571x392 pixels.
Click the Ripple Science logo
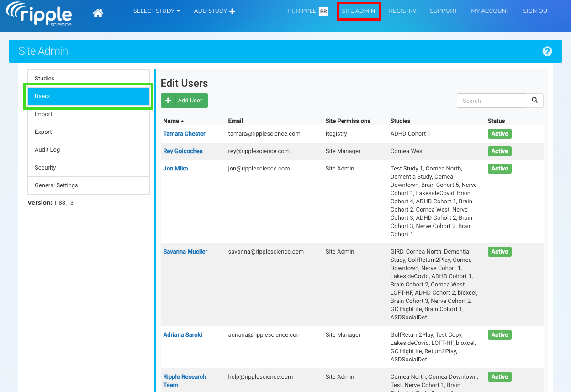39,14
